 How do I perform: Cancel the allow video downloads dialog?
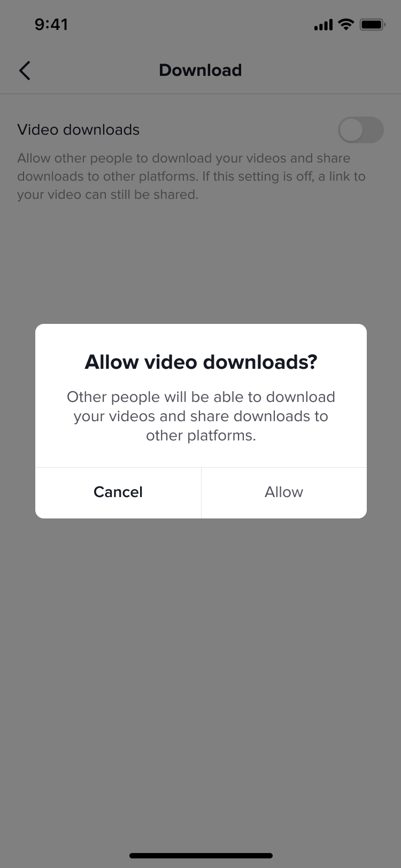(x=118, y=492)
